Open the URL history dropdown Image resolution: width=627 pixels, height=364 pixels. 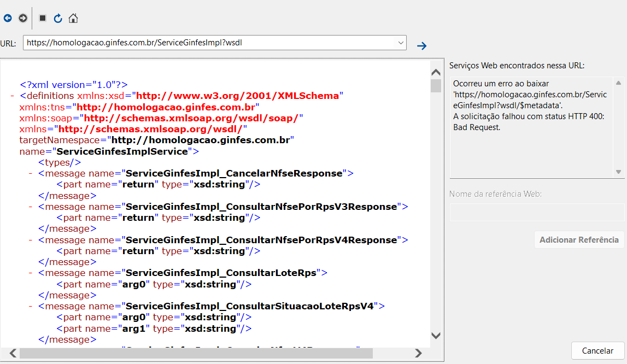point(401,43)
